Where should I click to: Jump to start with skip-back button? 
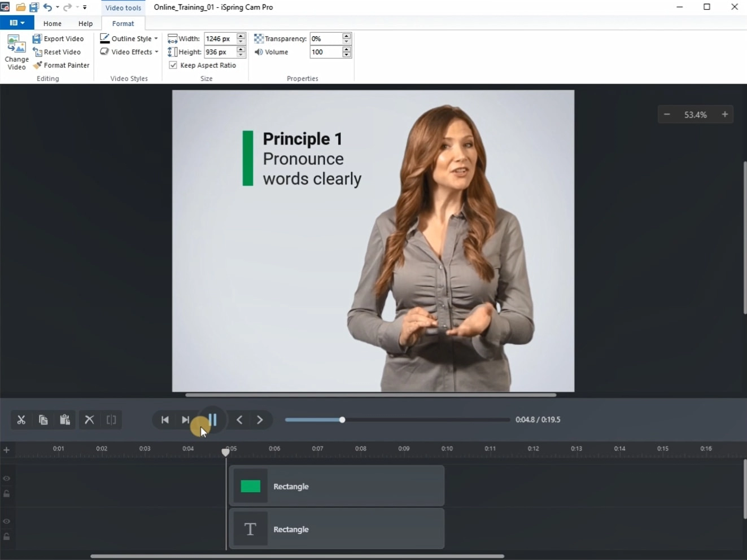tap(165, 420)
